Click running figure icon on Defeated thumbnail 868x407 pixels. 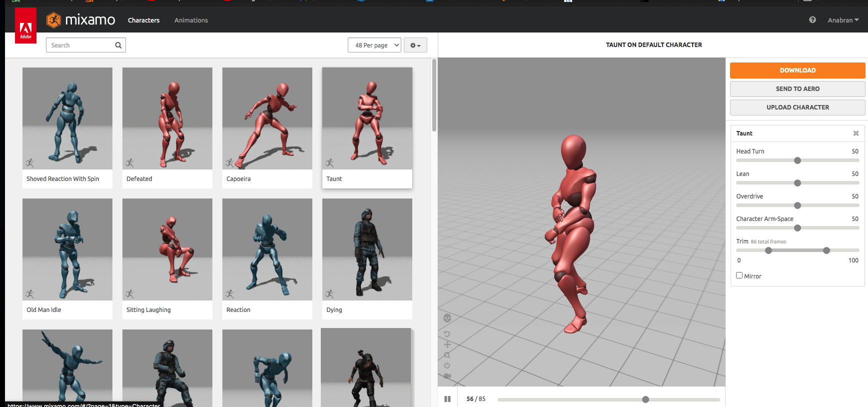coord(129,163)
